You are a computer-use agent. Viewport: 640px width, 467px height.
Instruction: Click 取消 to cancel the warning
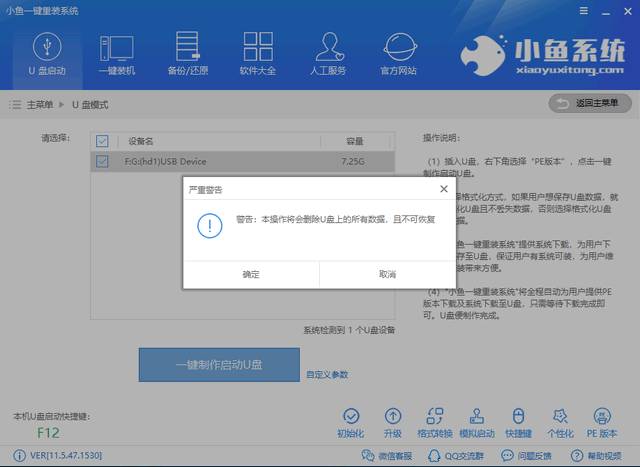387,274
